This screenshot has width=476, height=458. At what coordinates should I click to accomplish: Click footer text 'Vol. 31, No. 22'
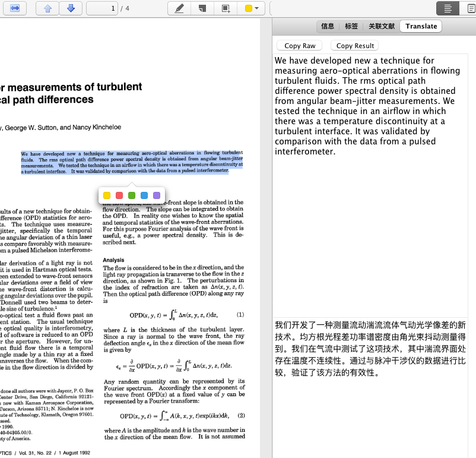35,453
